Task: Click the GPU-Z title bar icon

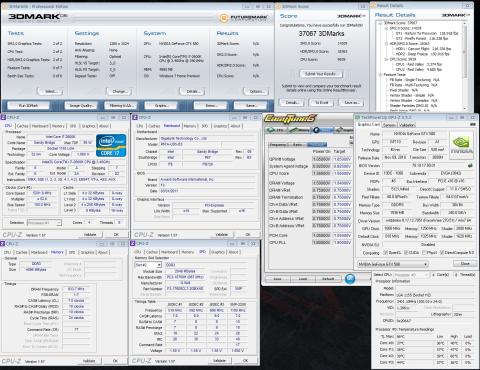Action: (357, 117)
